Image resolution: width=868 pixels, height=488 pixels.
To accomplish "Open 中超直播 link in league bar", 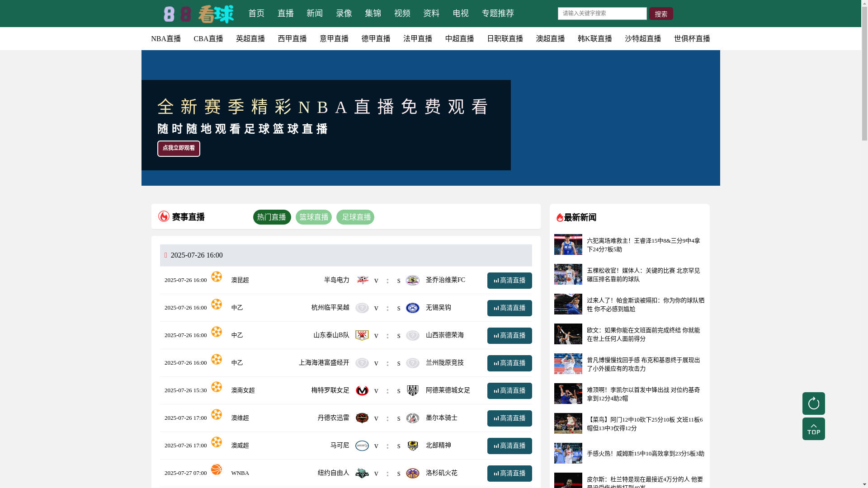I will [459, 39].
